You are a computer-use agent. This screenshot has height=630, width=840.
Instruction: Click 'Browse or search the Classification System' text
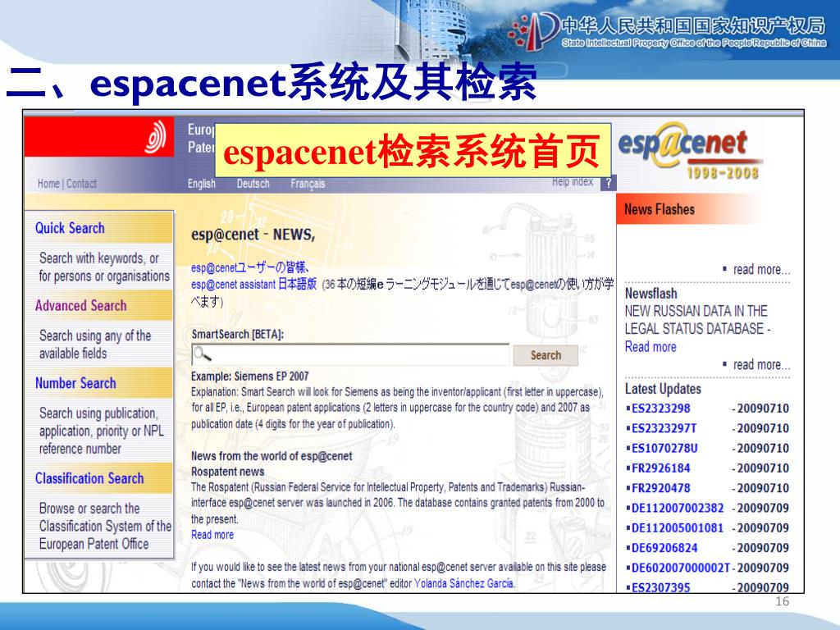coord(105,526)
